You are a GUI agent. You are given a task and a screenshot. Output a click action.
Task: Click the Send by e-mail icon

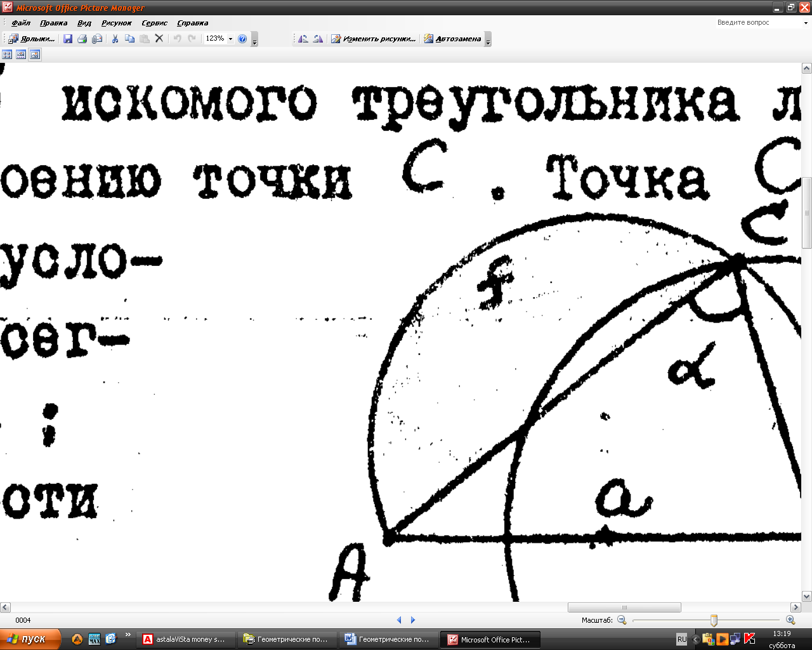point(97,39)
